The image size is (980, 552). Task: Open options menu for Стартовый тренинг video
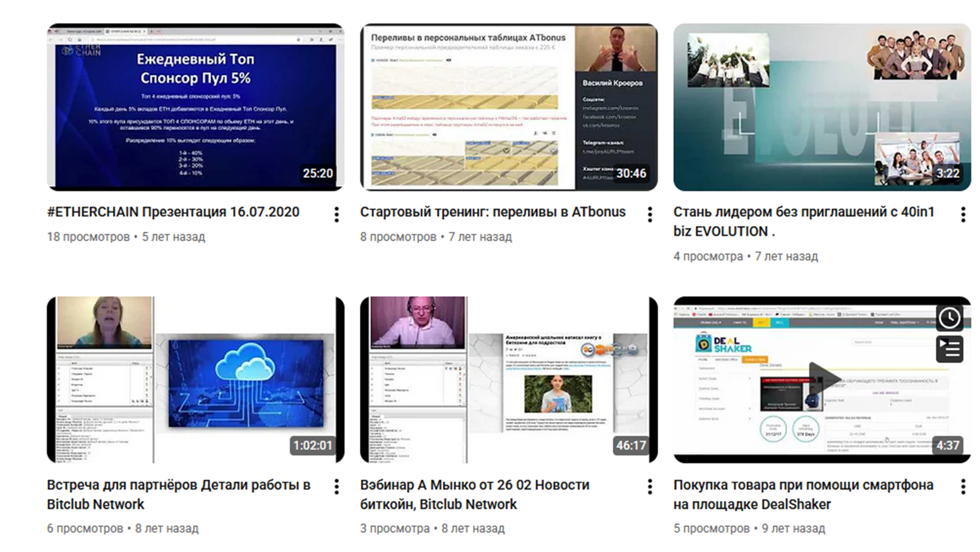(650, 215)
